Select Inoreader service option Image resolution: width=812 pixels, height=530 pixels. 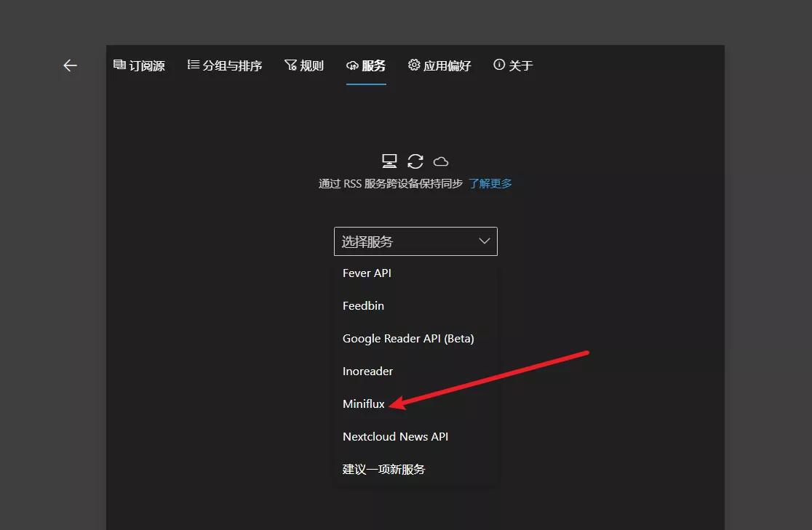(x=415, y=371)
